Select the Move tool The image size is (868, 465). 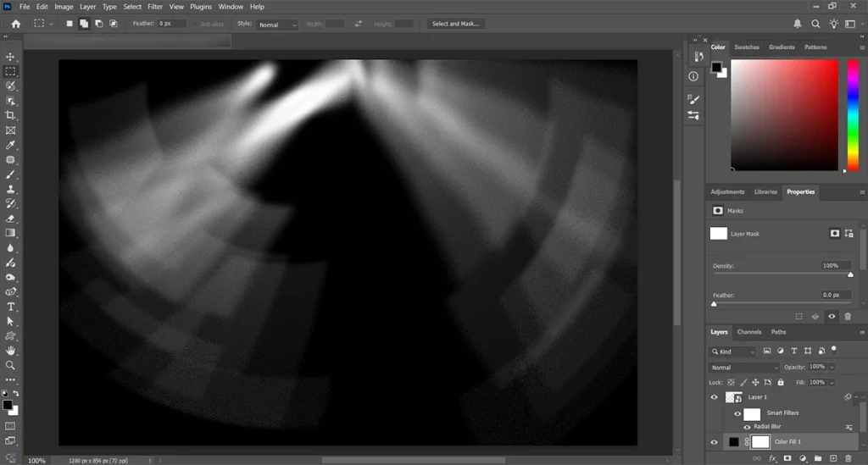[11, 57]
